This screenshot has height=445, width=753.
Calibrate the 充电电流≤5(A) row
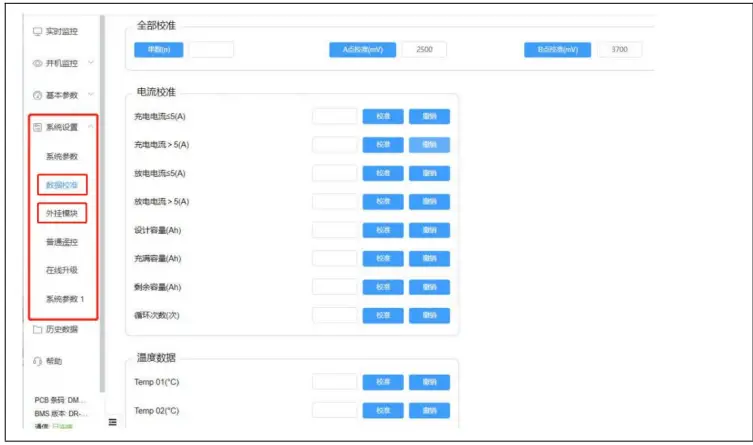click(383, 116)
